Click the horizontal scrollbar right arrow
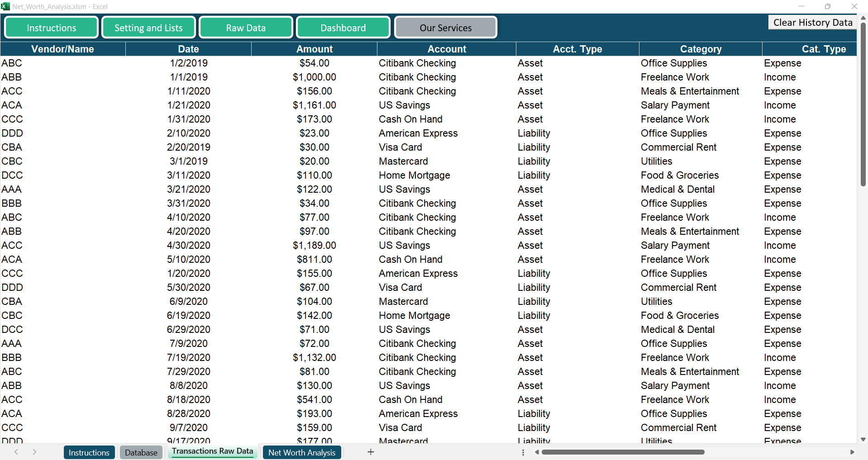The height and width of the screenshot is (460, 868). [x=852, y=452]
